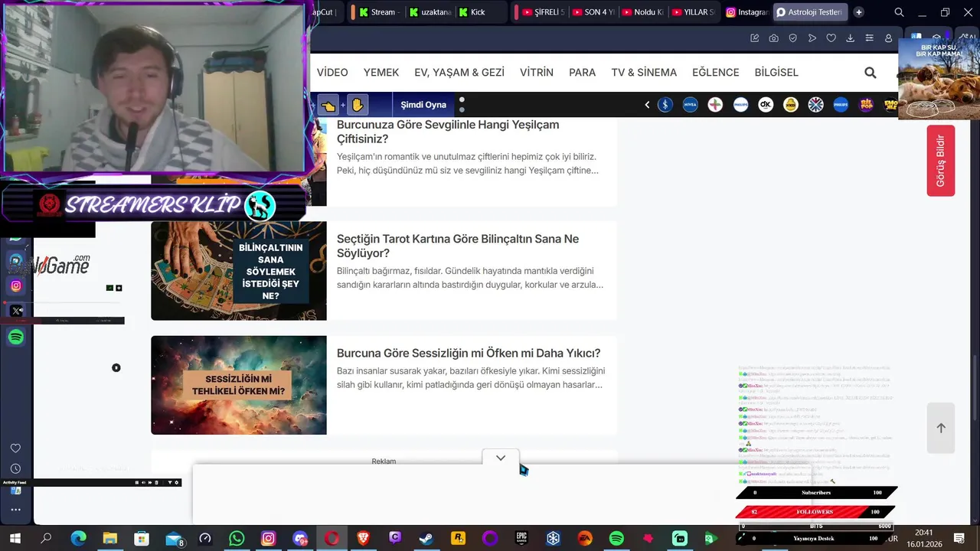
Task: Open Sessizliğin mi Öfken mi article link
Action: tap(469, 354)
